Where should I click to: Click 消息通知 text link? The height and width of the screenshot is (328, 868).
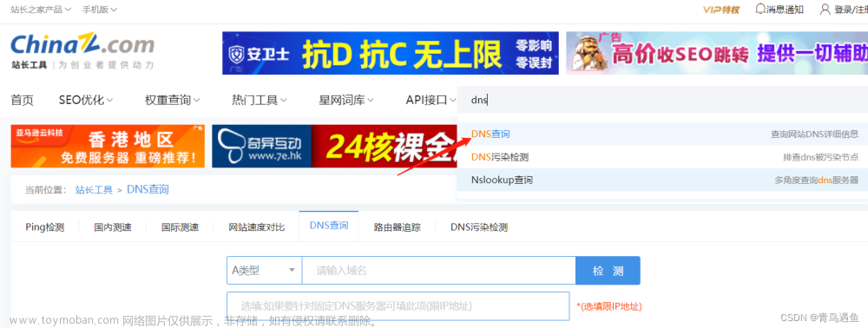click(x=785, y=10)
